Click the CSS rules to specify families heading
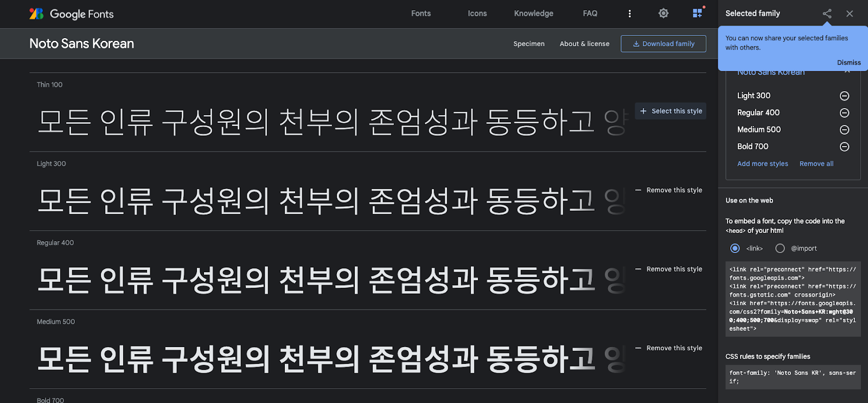 click(x=768, y=357)
